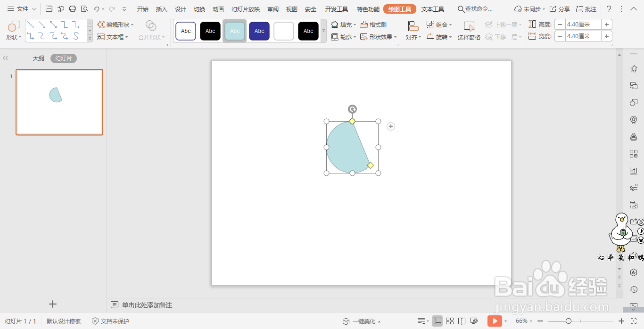This screenshot has width=644, height=329.
Task: Click the 格式刷 format painter
Action: tap(373, 25)
